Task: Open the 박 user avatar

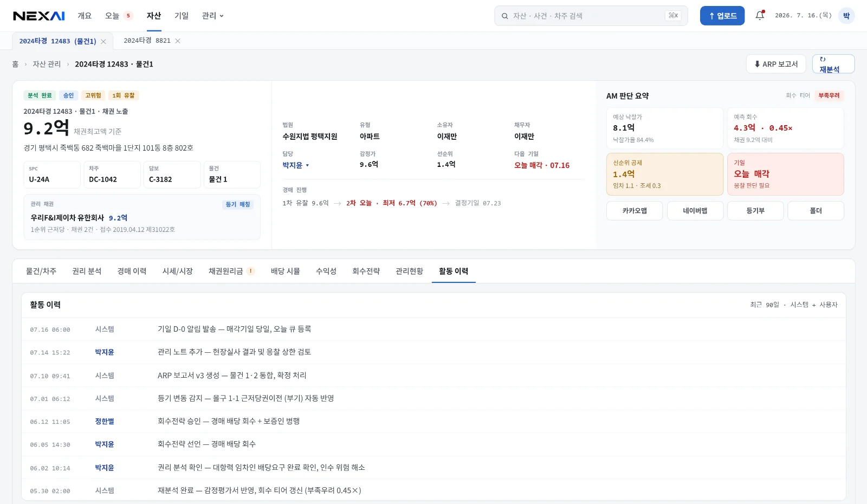Action: [x=846, y=16]
